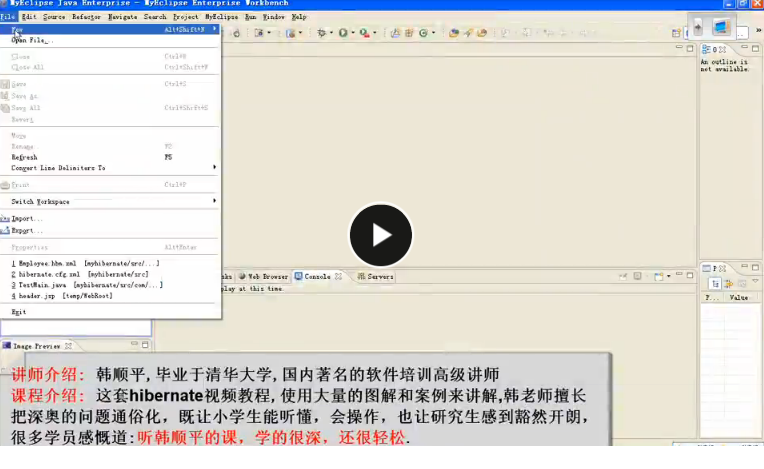This screenshot has height=469, width=764.
Task: Expand the Switch Workspace submenu
Action: click(111, 202)
